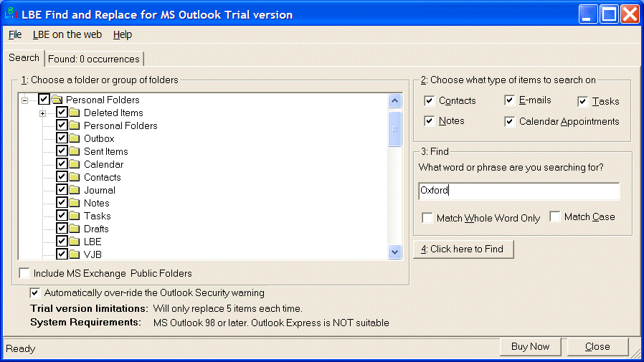
Task: Uncheck Calendar Appointments checkbox
Action: pyautogui.click(x=510, y=121)
